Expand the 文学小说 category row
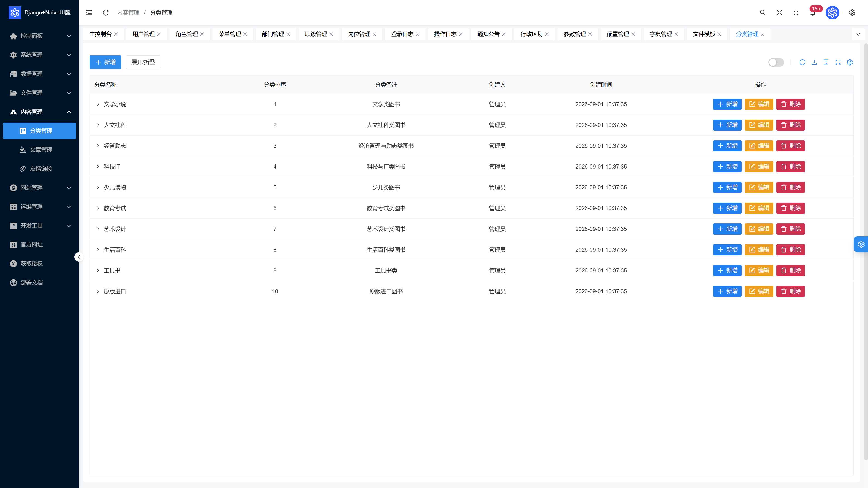 [x=97, y=104]
